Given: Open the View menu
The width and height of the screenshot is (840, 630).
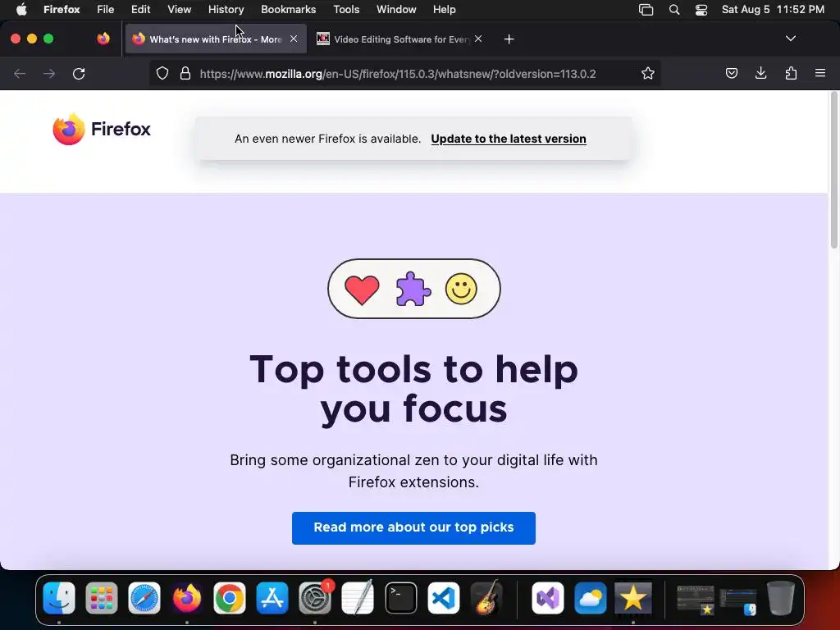Looking at the screenshot, I should 179,10.
